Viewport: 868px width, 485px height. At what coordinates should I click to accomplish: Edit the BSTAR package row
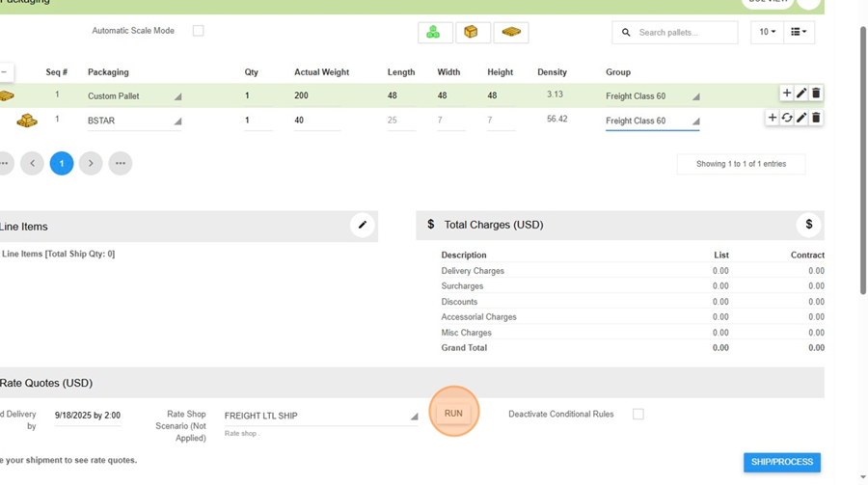(x=801, y=118)
